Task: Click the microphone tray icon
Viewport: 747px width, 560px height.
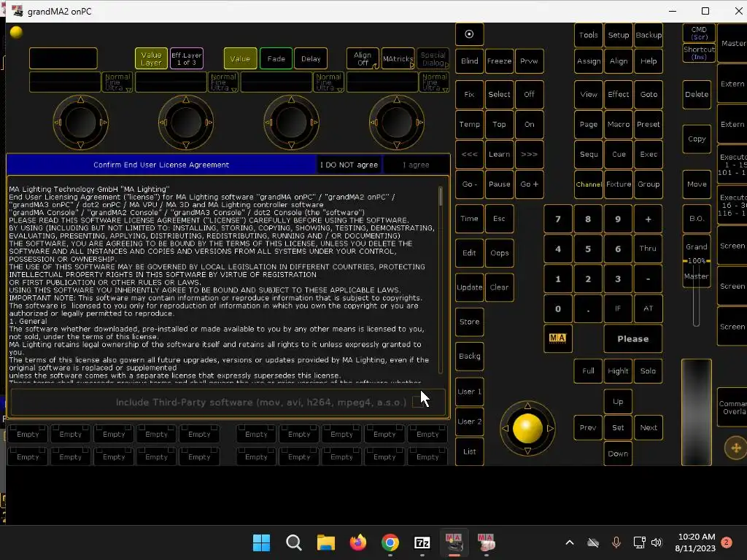Action: [616, 542]
